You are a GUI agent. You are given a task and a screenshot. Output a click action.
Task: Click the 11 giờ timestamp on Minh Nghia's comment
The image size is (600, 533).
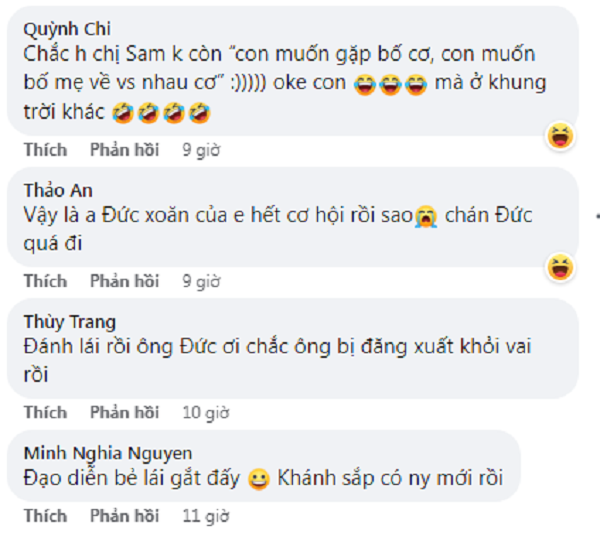pyautogui.click(x=205, y=516)
